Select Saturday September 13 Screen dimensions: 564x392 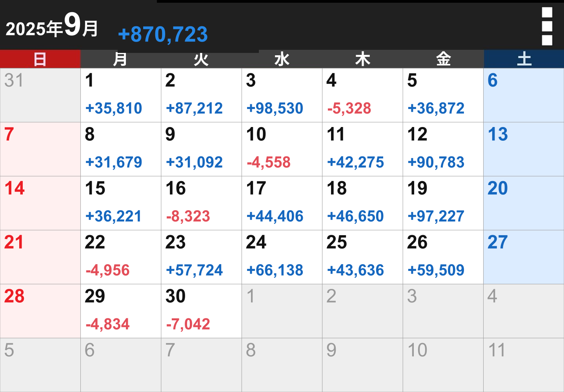coord(524,149)
